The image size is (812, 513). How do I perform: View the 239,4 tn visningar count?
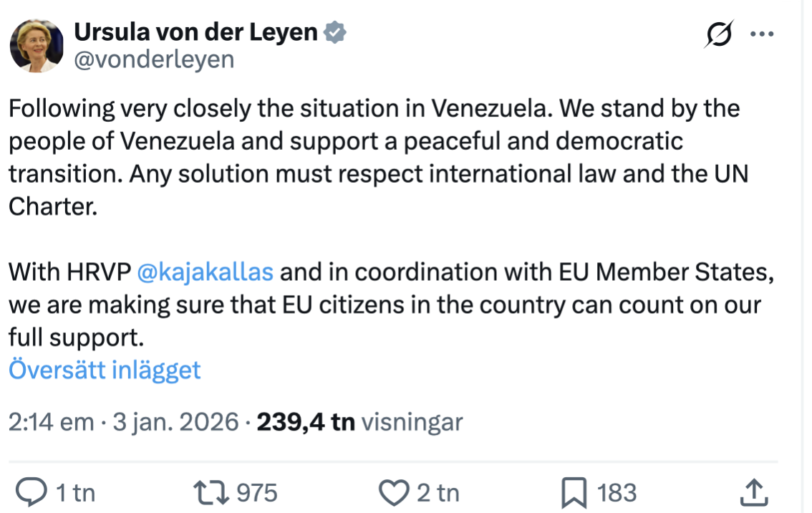click(x=359, y=422)
